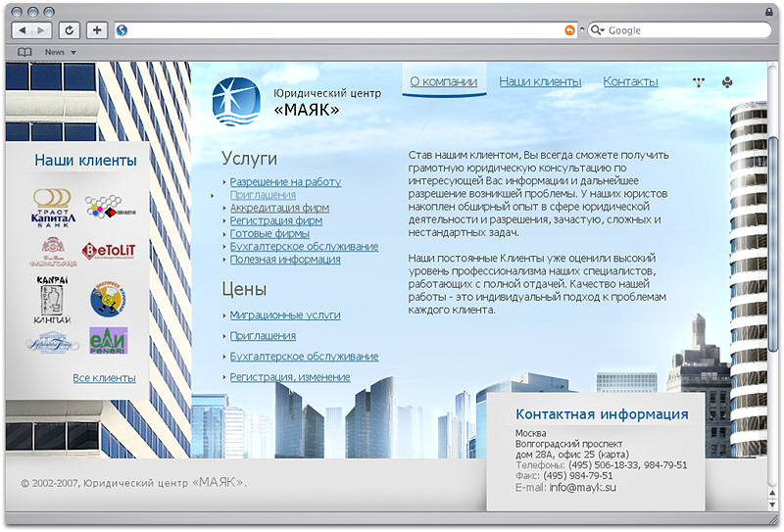Click the sitemap icon in site header
The image size is (784, 532).
pos(698,82)
